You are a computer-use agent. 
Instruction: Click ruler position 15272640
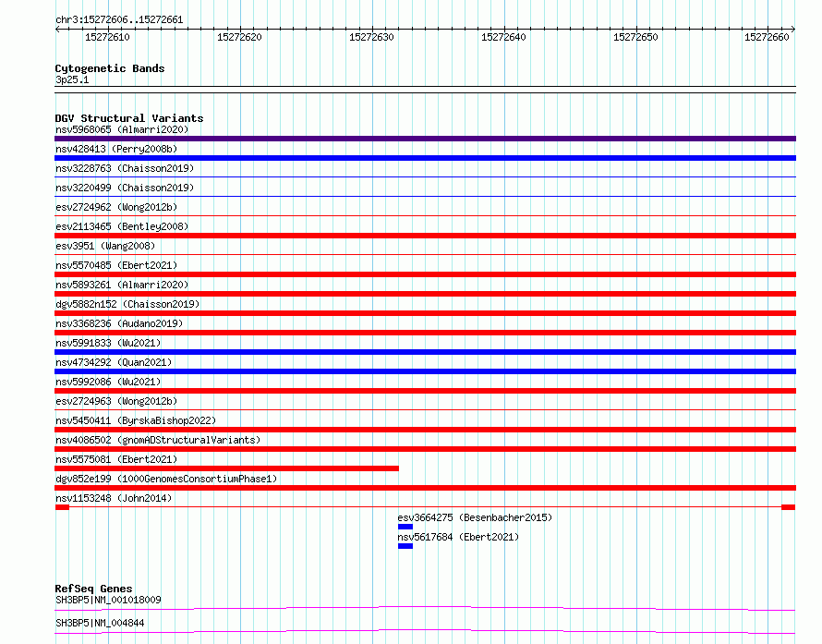(503, 37)
